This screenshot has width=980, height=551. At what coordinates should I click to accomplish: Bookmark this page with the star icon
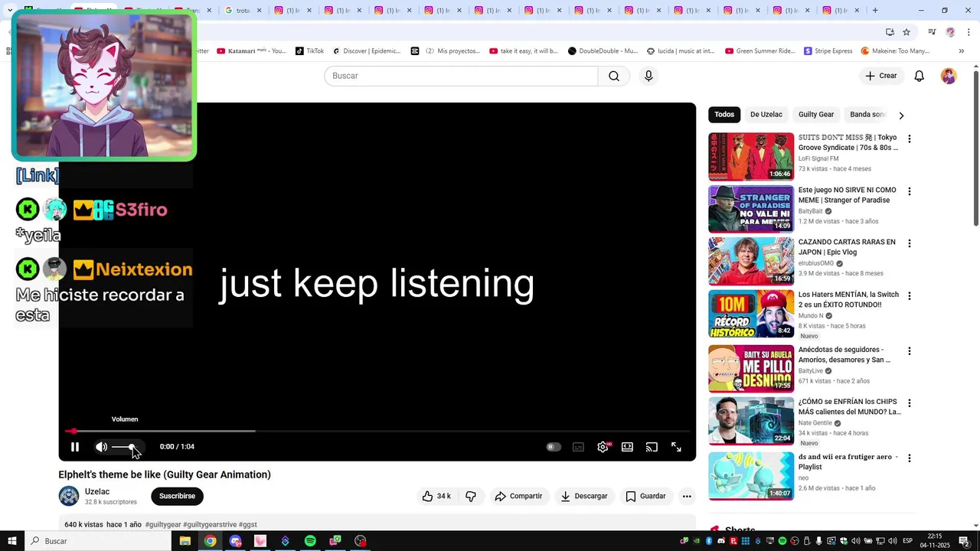coord(906,32)
